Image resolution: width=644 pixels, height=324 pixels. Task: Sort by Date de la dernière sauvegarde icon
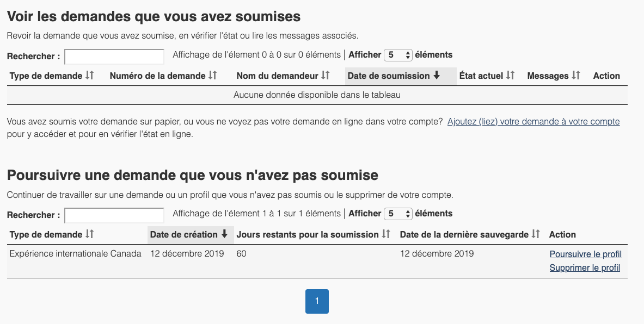(536, 234)
